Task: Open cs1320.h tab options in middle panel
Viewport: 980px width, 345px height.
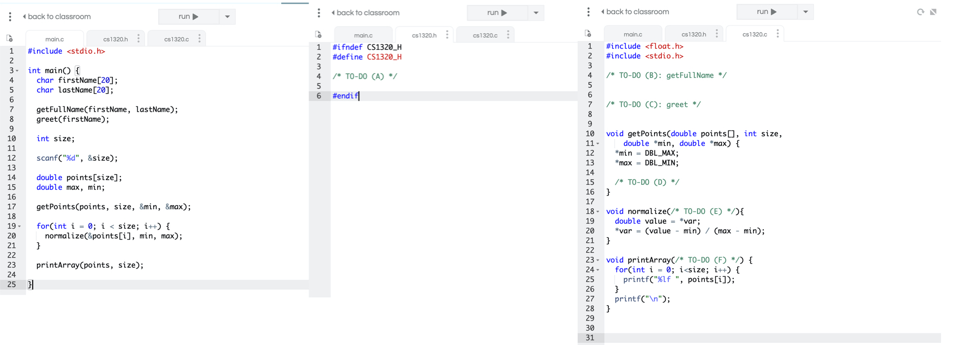Action: 447,34
